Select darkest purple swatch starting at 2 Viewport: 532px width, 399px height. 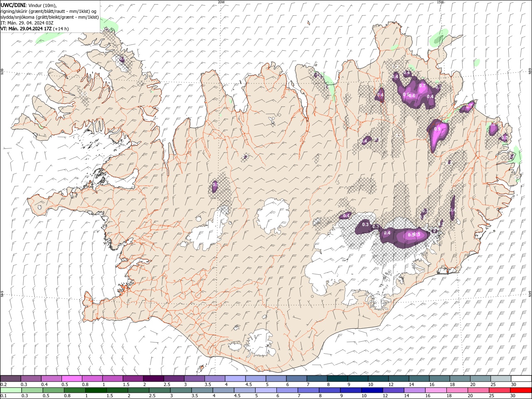click(153, 379)
